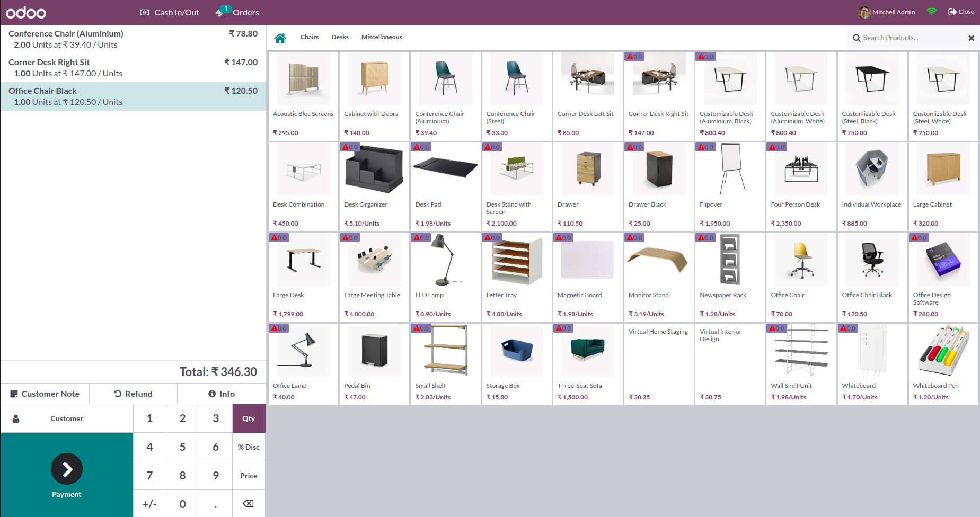Viewport: 980px width, 517px height.
Task: Click the Customer Note sticky icon
Action: [14, 394]
